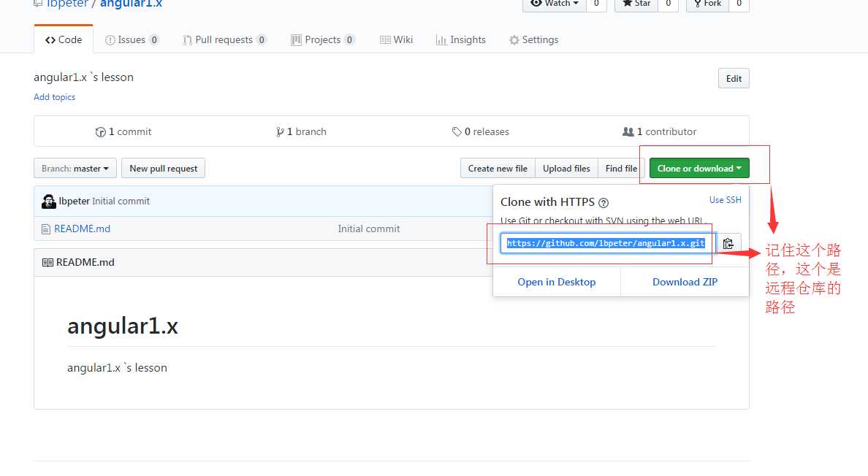The image size is (868, 476).
Task: Open the Pull requests tab
Action: pos(225,40)
